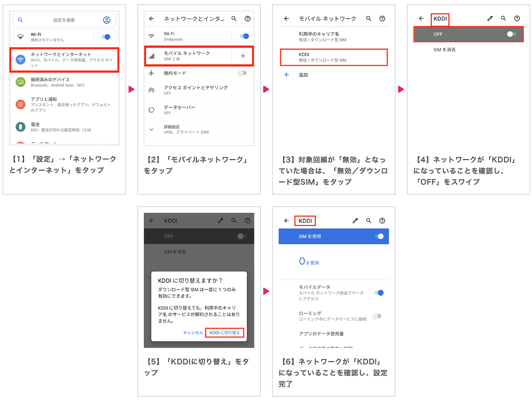Open the account avatar icon in settings search
Screen dimensions: 532x401
click(x=107, y=20)
